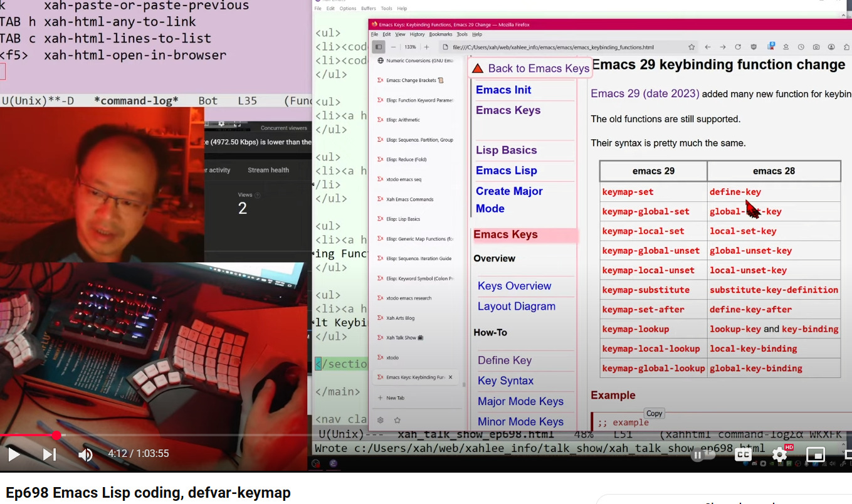
Task: Select the Numeric Conversions (GNU Emacs) tab
Action: [x=416, y=61]
